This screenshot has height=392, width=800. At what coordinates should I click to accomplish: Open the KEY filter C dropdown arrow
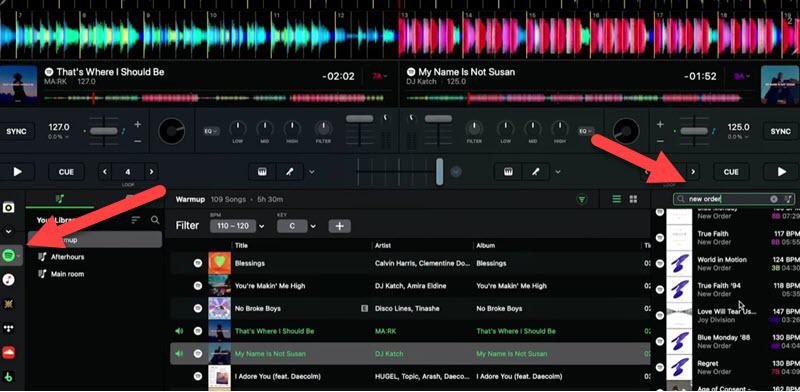313,226
